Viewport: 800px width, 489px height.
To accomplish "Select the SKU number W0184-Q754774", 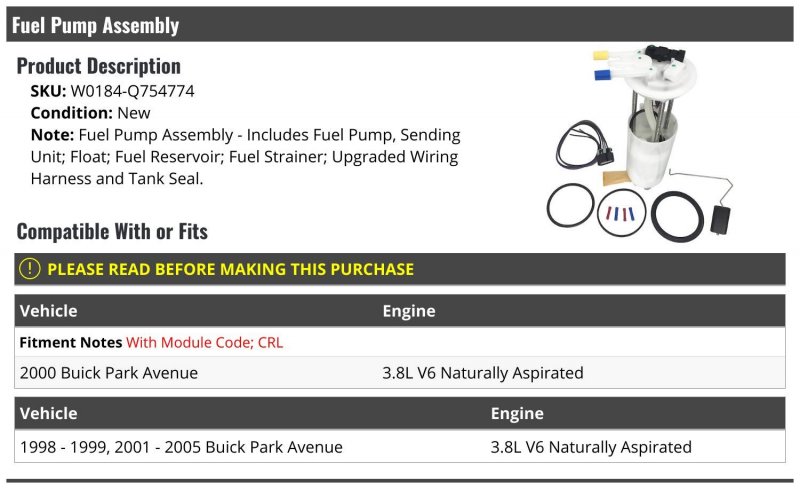I will [133, 91].
